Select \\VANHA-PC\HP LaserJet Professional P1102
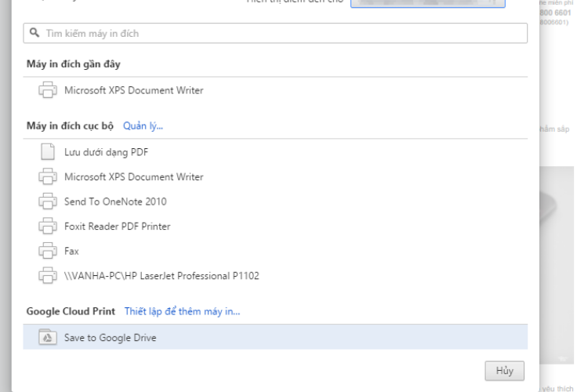Screen dimensions: 588x392 pyautogui.click(x=275, y=276)
